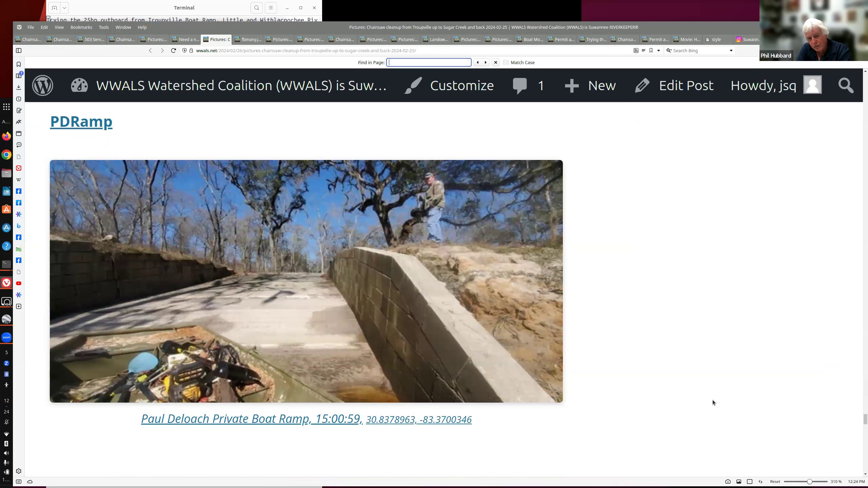Open the File menu
Image resolution: width=868 pixels, height=488 pixels.
31,27
